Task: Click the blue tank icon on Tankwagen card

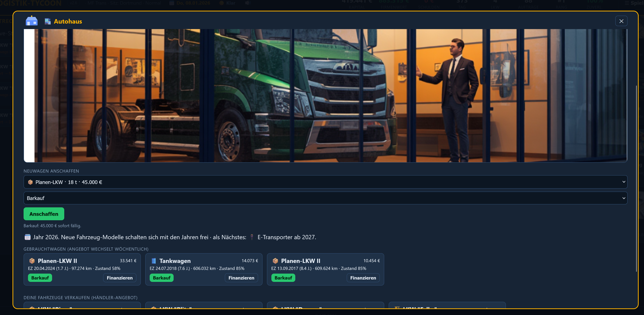Action: (x=154, y=261)
